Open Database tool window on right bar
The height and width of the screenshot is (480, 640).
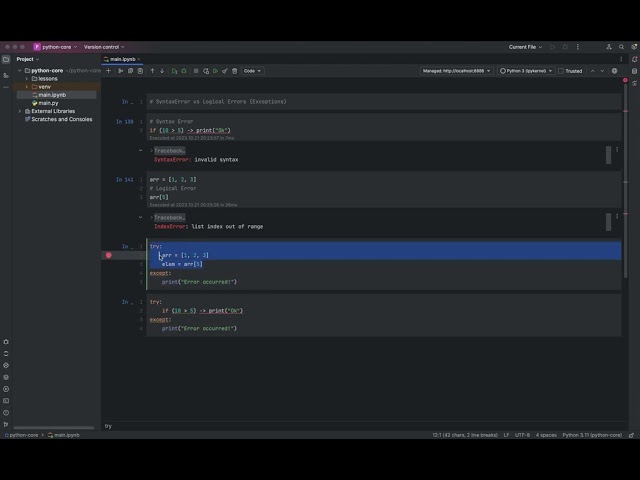click(x=634, y=71)
